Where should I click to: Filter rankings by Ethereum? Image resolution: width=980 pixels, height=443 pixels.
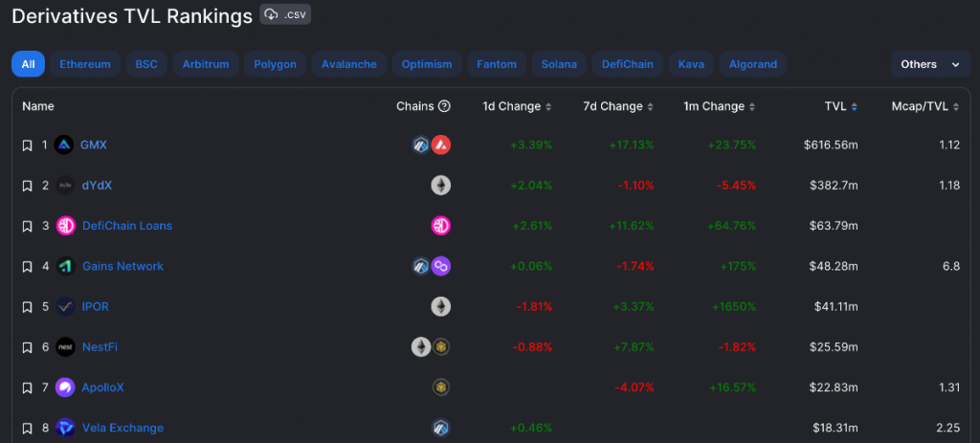(x=85, y=64)
